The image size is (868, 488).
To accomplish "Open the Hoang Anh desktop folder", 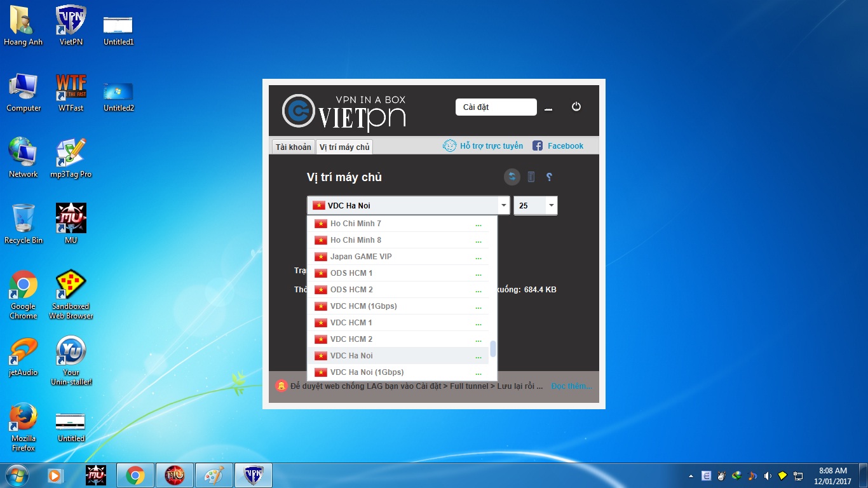I will click(x=24, y=27).
